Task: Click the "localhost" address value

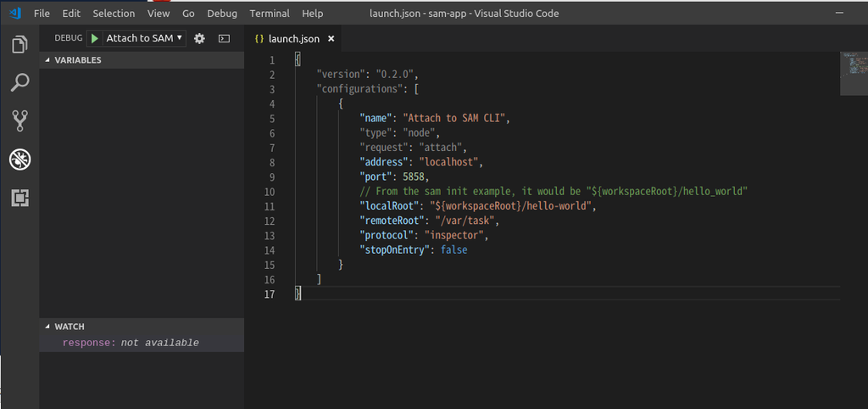Action: click(x=451, y=162)
